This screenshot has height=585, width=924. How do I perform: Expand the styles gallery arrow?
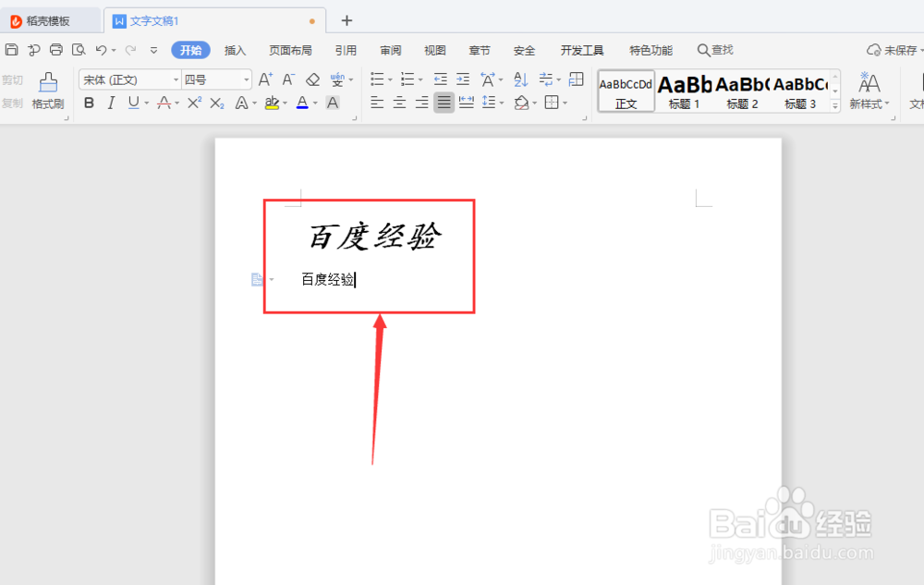835,105
